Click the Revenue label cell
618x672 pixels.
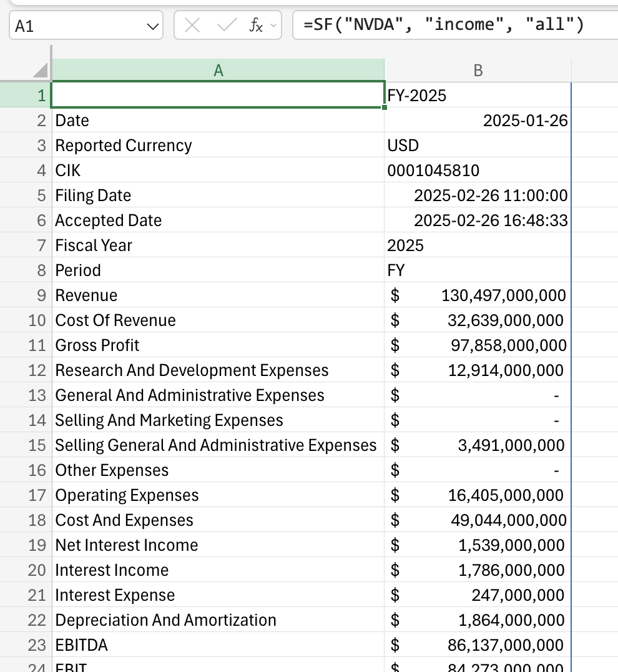pos(218,295)
